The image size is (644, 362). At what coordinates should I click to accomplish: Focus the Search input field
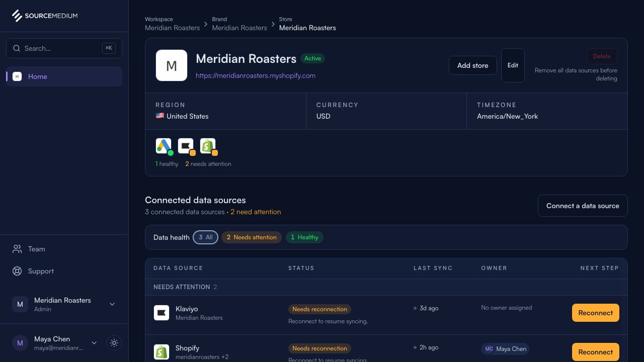pos(64,49)
